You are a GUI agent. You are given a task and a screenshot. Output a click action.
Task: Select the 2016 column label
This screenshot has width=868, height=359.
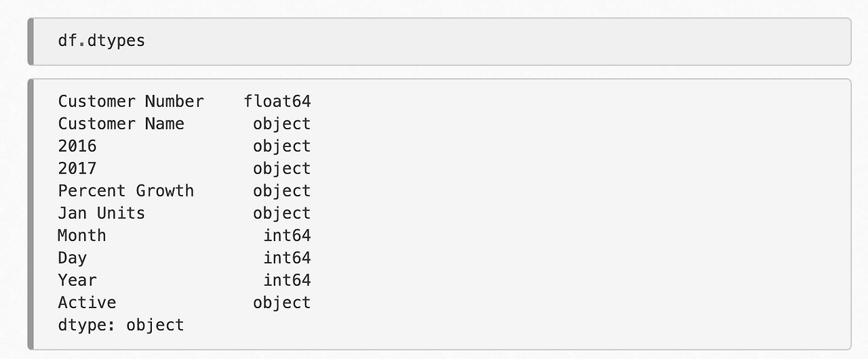(x=77, y=146)
